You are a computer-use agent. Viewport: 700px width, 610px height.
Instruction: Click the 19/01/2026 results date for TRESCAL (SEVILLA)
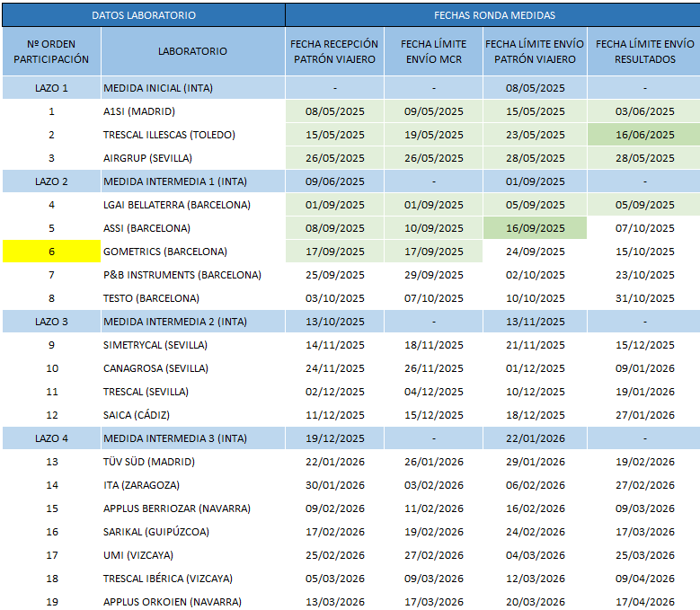click(644, 392)
